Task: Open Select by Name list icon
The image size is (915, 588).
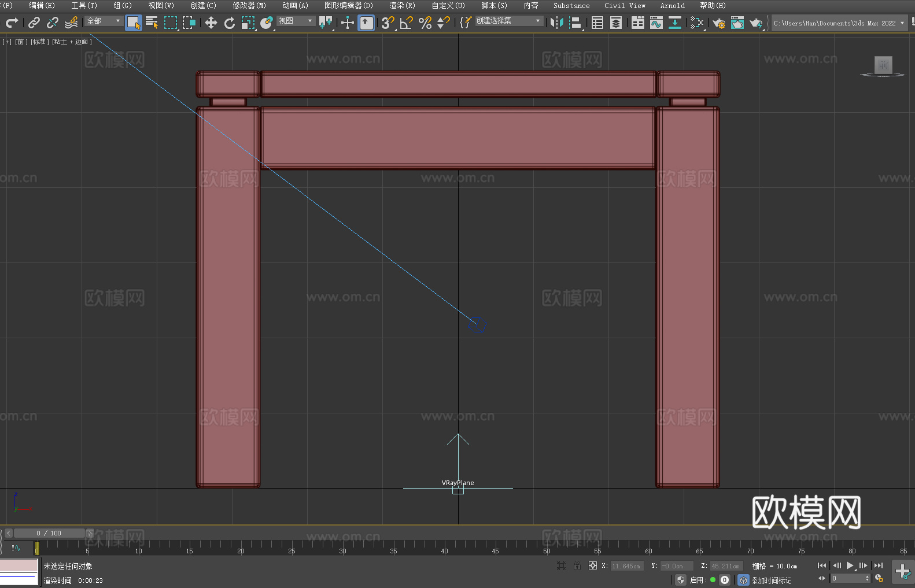Action: (152, 23)
